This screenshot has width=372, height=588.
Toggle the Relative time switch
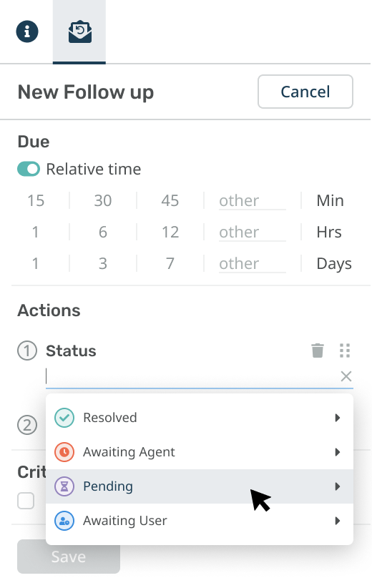click(x=29, y=169)
